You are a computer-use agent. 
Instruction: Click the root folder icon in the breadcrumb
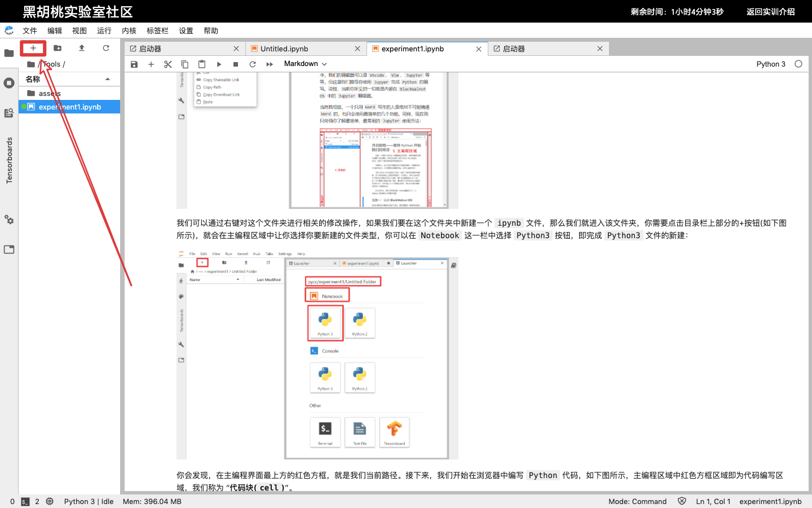31,64
